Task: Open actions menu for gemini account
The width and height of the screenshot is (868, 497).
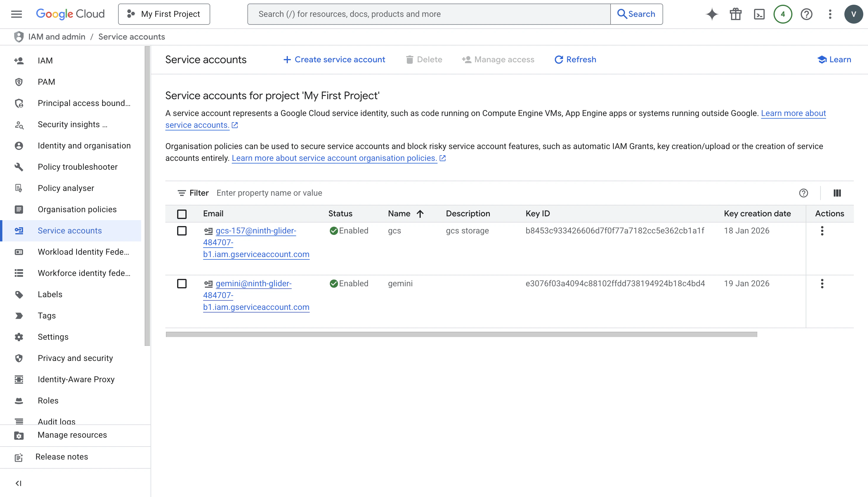Action: (822, 284)
